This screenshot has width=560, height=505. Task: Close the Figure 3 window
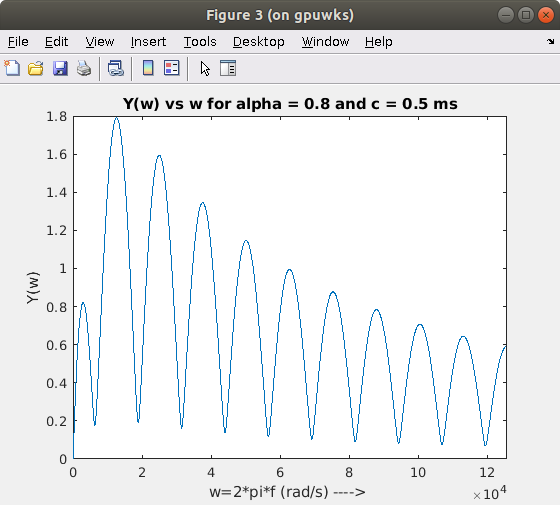(x=546, y=15)
